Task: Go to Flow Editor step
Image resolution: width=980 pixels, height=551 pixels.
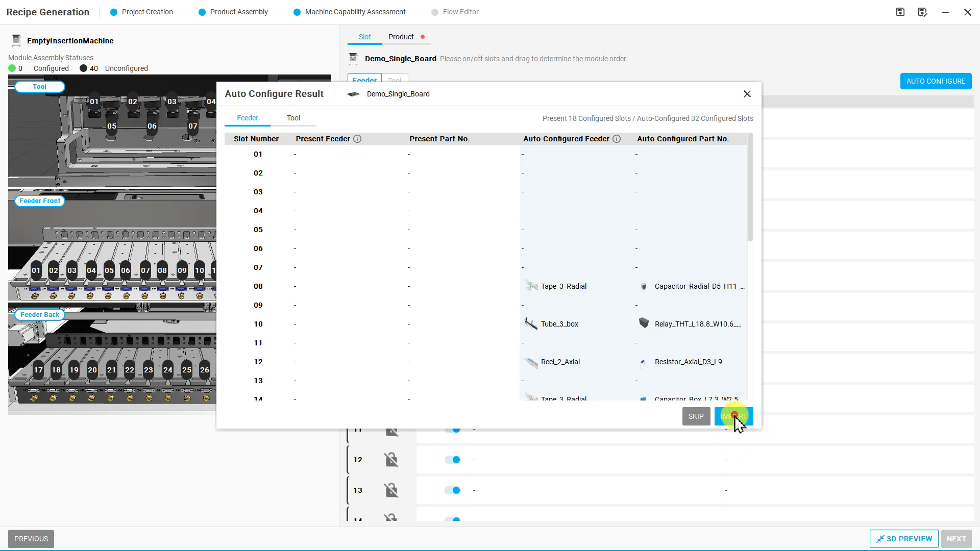Action: (x=455, y=12)
